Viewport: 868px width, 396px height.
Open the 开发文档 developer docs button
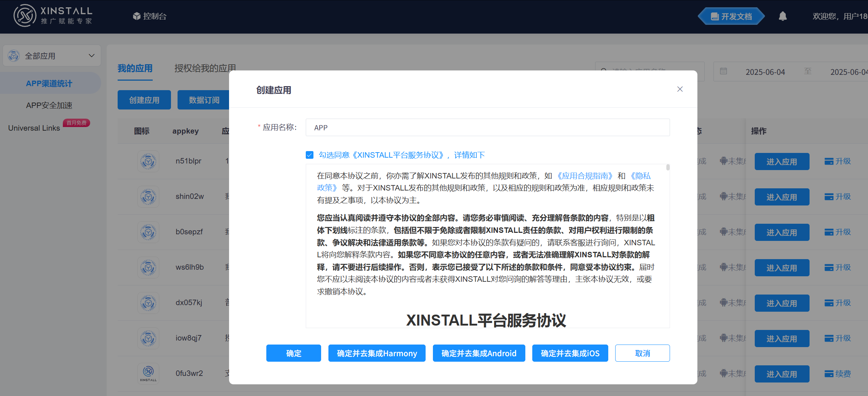731,16
